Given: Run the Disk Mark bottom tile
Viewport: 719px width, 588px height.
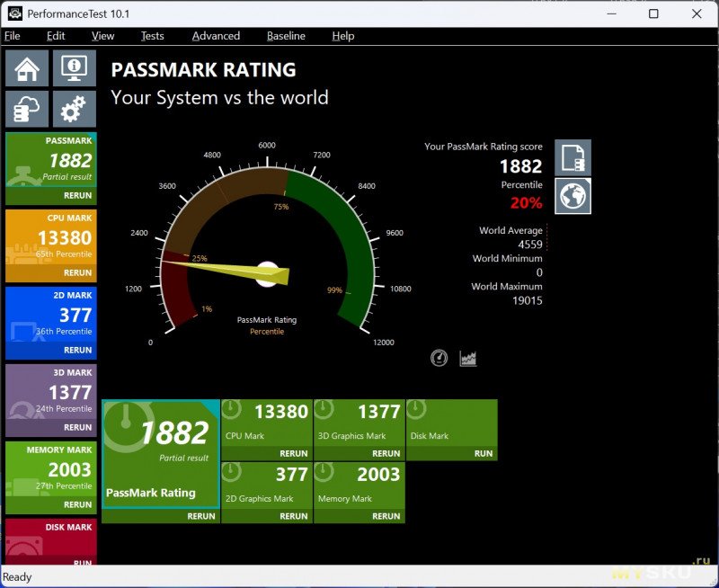Looking at the screenshot, I should click(x=484, y=454).
